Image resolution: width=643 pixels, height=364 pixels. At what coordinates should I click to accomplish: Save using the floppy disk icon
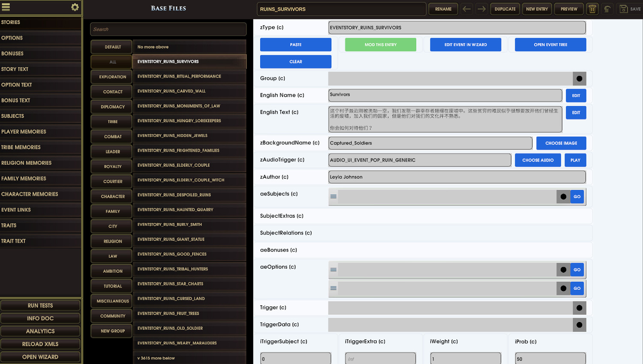pos(624,9)
